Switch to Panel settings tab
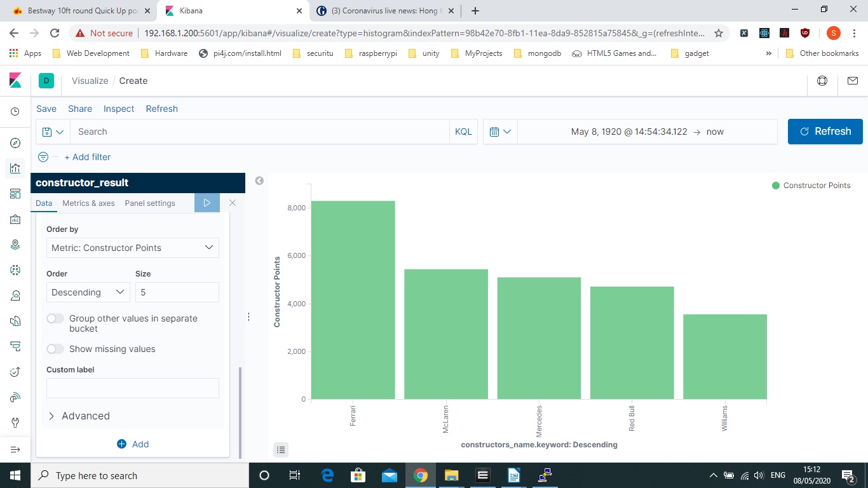This screenshot has width=868, height=488. [x=150, y=203]
